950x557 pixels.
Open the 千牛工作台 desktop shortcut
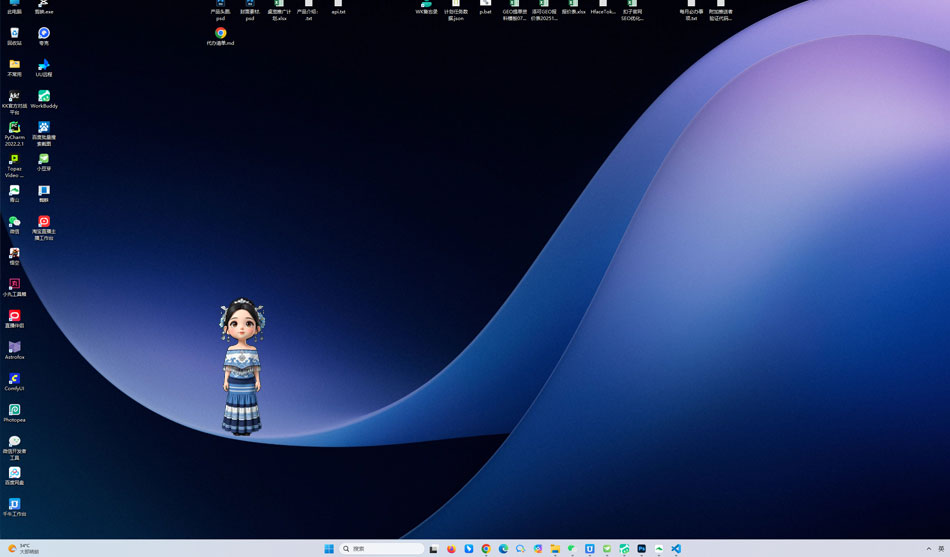[15, 507]
